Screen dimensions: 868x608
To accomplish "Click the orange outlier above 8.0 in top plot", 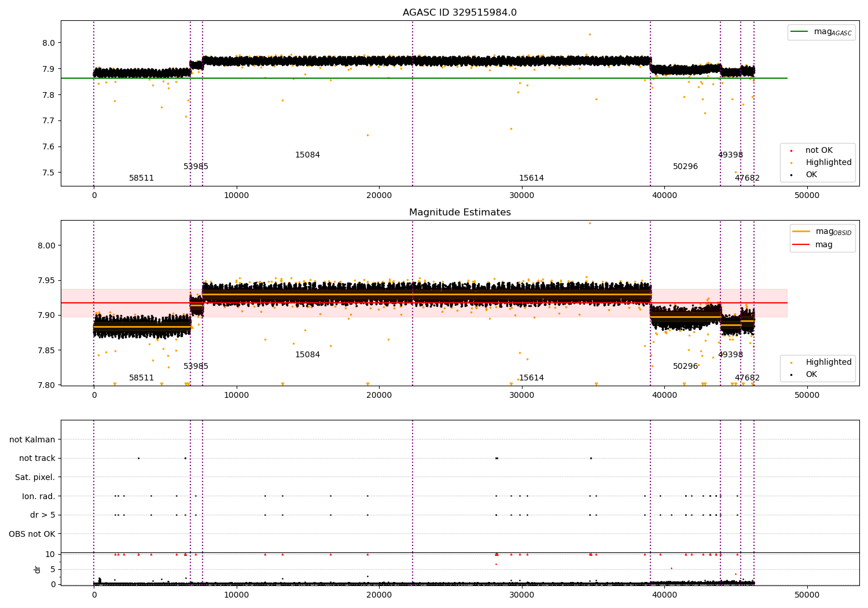I will click(590, 34).
